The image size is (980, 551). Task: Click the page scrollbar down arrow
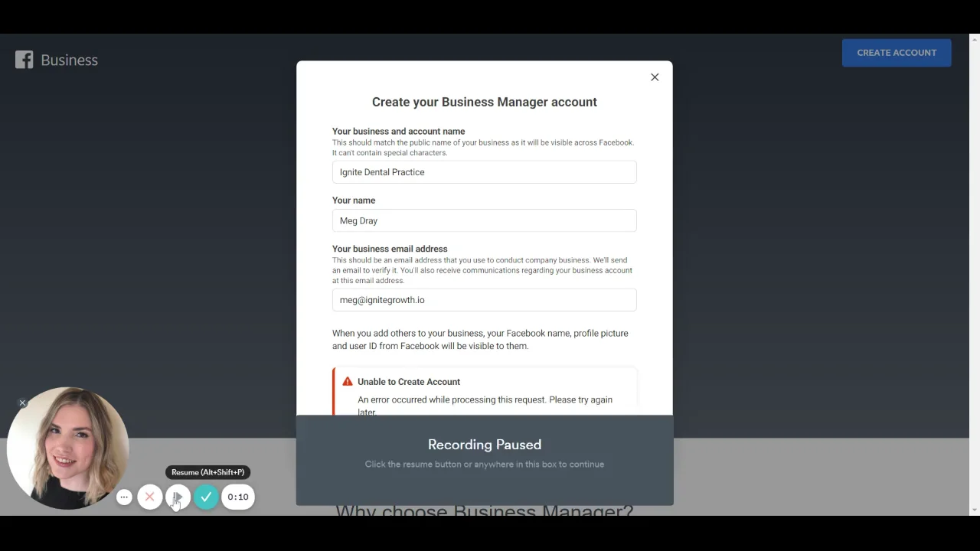pos(975,510)
